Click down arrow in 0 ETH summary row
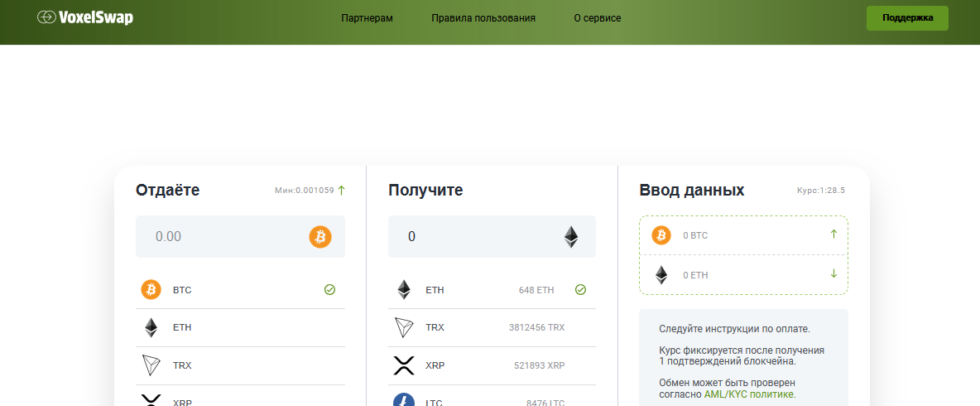This screenshot has width=980, height=406. click(x=833, y=274)
